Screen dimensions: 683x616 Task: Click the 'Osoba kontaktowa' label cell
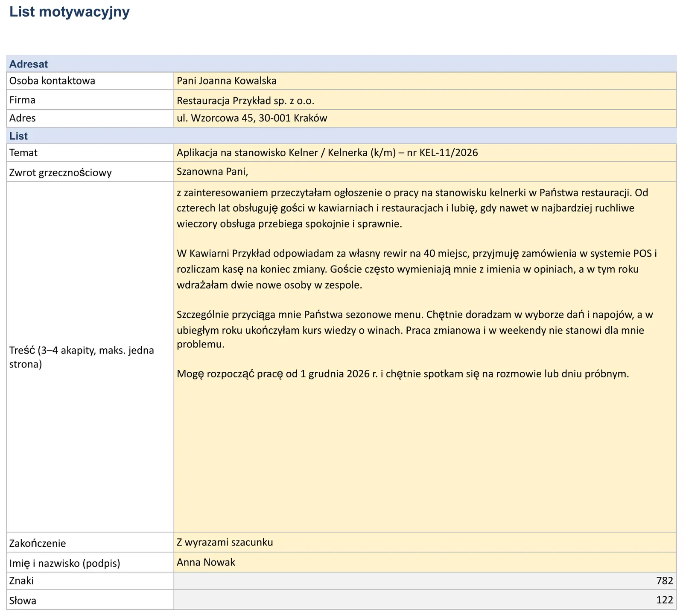pos(90,81)
